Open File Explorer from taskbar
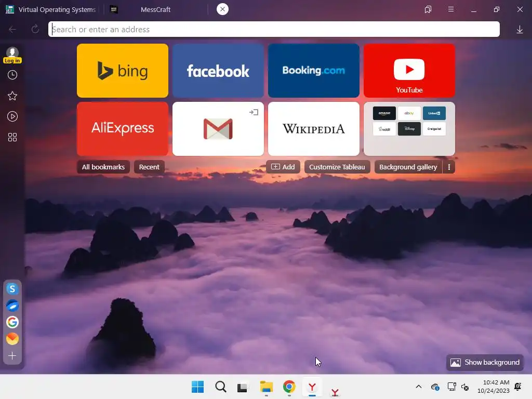The image size is (532, 399). (267, 387)
